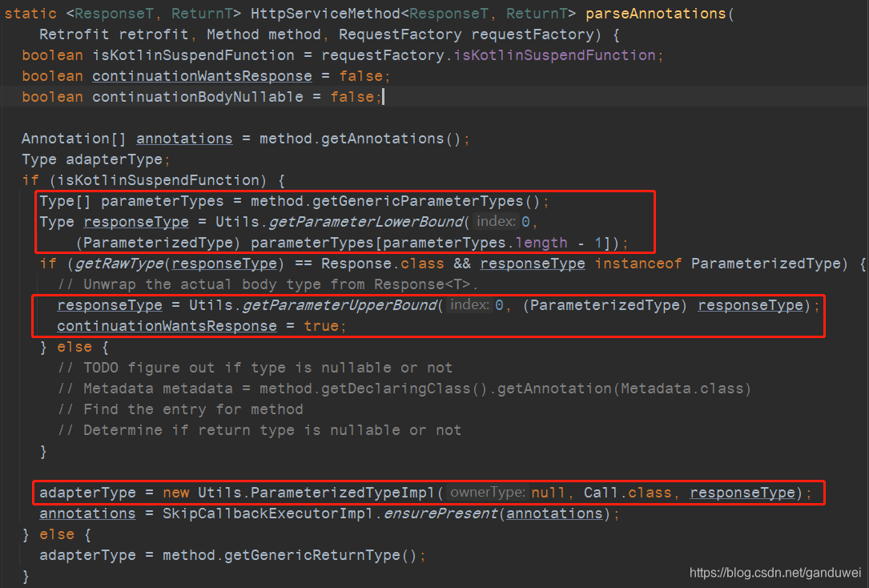Click the 'if (isKotlinSuspendFunction)' condition
Screen dimensions: 869x588
point(145,181)
